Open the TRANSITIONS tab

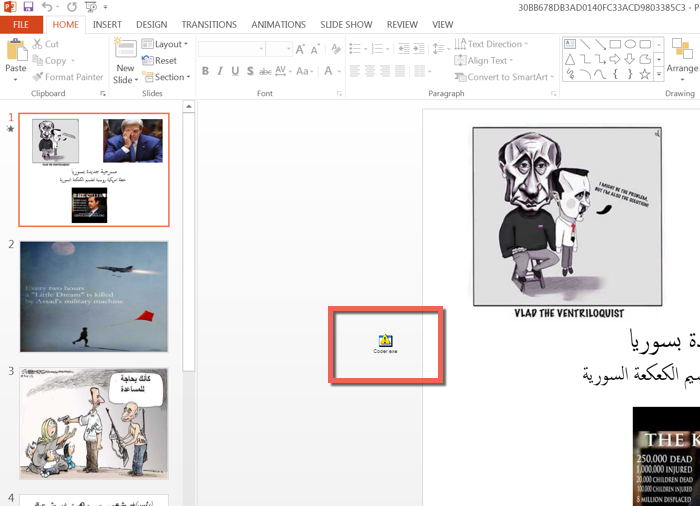pos(209,25)
